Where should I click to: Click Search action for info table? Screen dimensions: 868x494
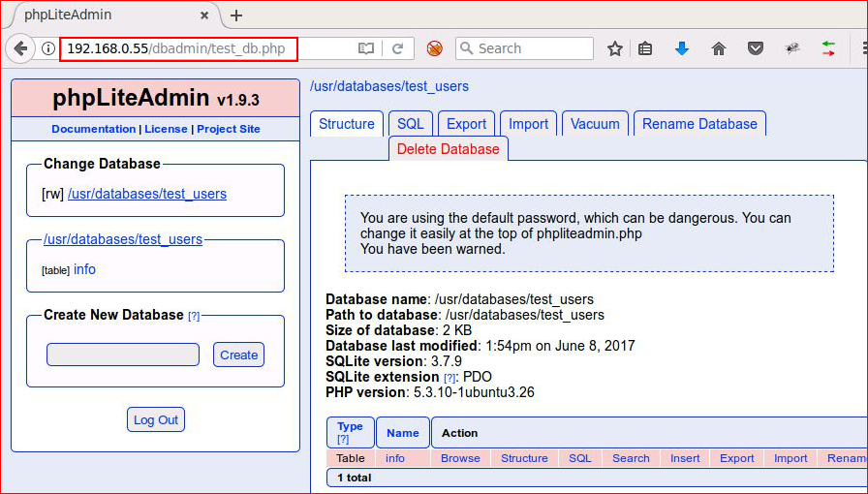click(x=631, y=458)
